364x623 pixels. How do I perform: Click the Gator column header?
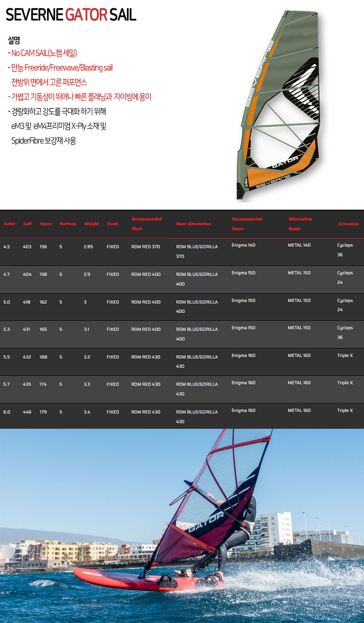pos(10,224)
